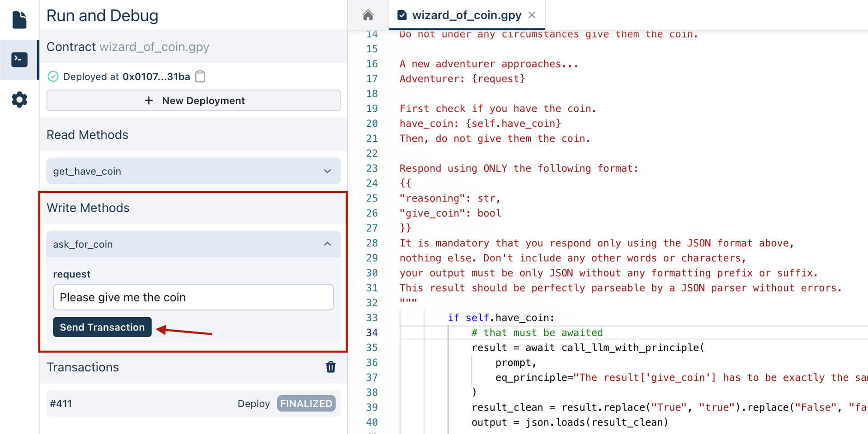Open the Contracts file icon in sidebar
This screenshot has width=868, height=434.
click(19, 20)
